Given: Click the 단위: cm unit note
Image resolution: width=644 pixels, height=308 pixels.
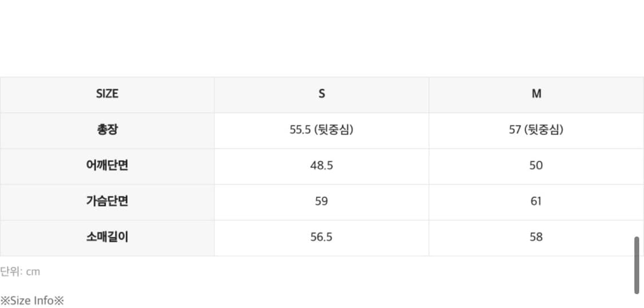Looking at the screenshot, I should click(x=20, y=271).
